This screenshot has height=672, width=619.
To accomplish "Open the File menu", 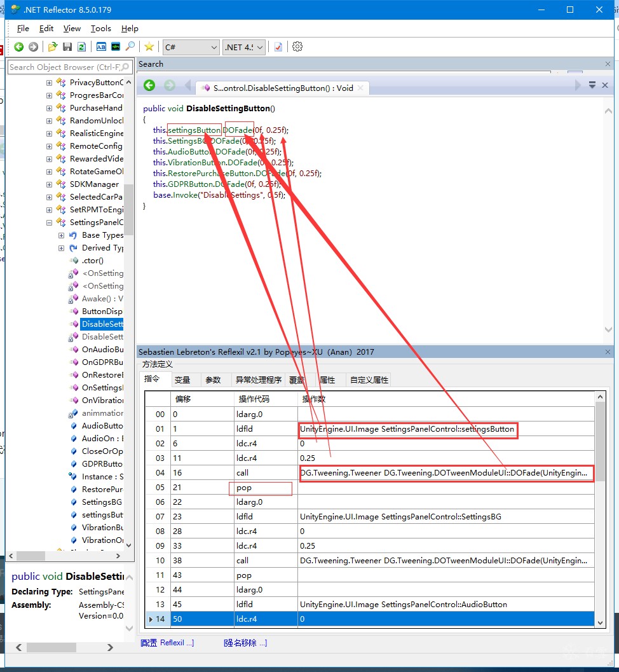I will tap(23, 28).
